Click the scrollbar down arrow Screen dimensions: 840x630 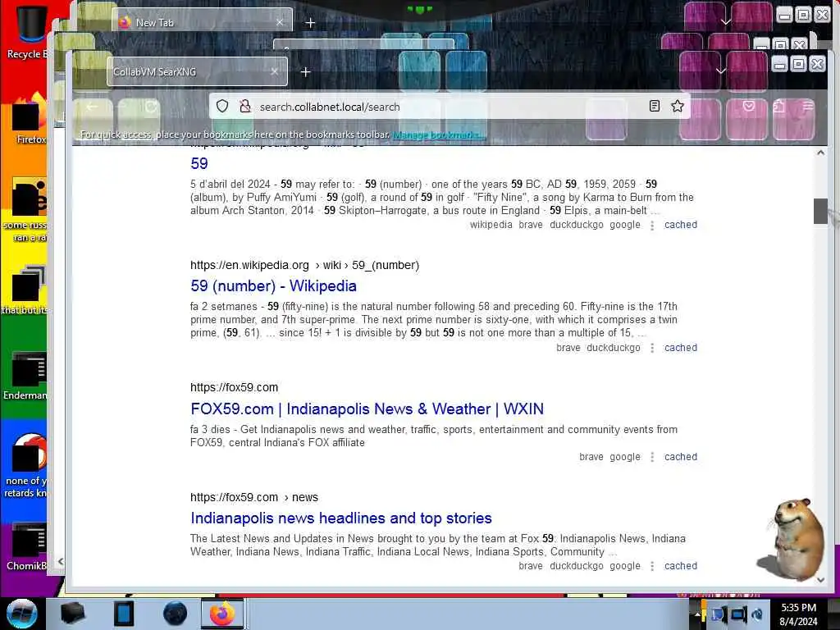click(820, 580)
